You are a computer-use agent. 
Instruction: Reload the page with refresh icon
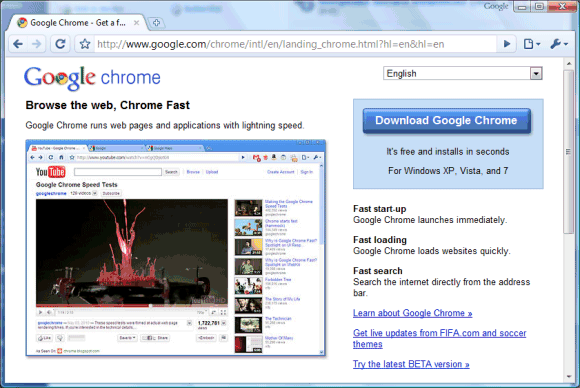pyautogui.click(x=60, y=44)
